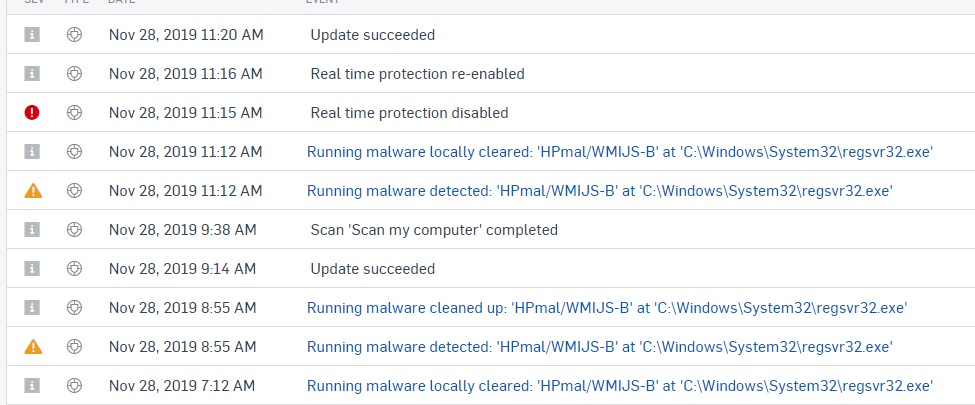Click shield type icon for scan completed row
The width and height of the screenshot is (975, 405).
(x=75, y=230)
